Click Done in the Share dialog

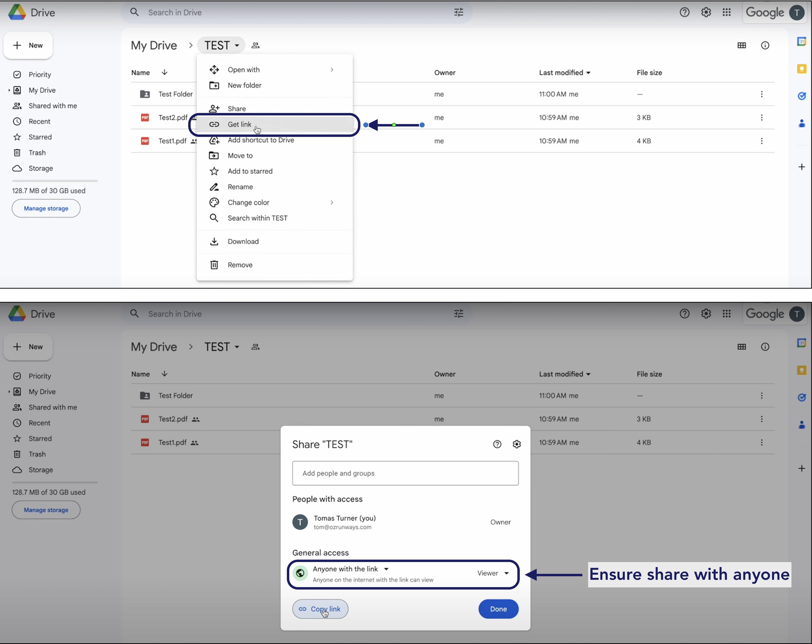498,609
